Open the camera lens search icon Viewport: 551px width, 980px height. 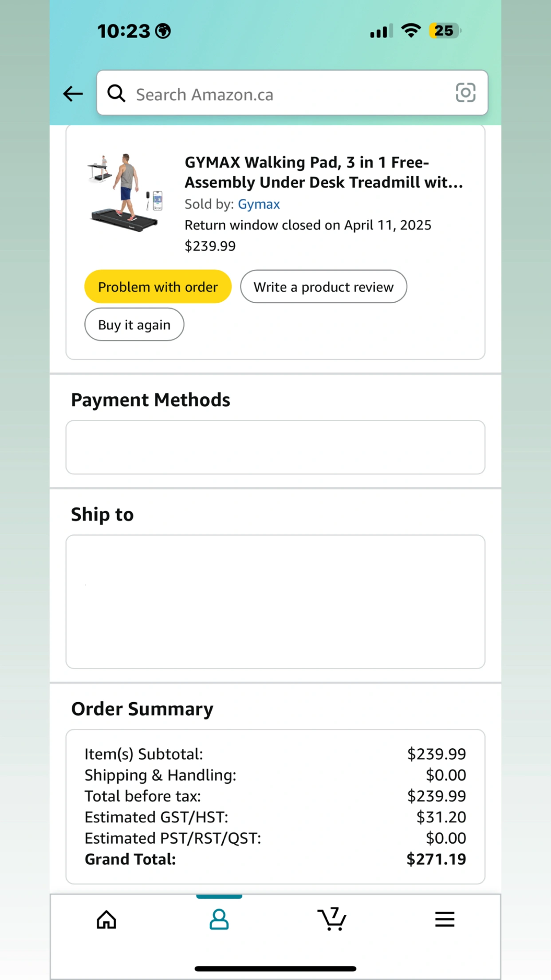[465, 93]
